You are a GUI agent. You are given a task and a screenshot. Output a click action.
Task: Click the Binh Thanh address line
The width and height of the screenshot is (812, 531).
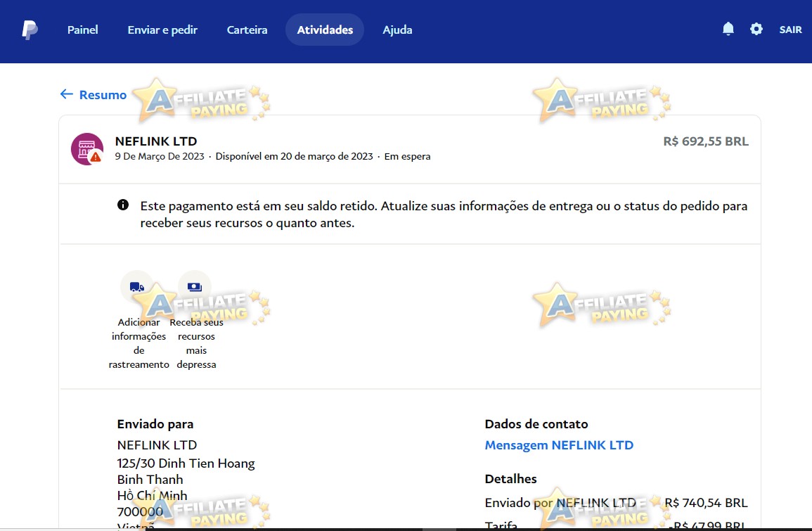150,479
